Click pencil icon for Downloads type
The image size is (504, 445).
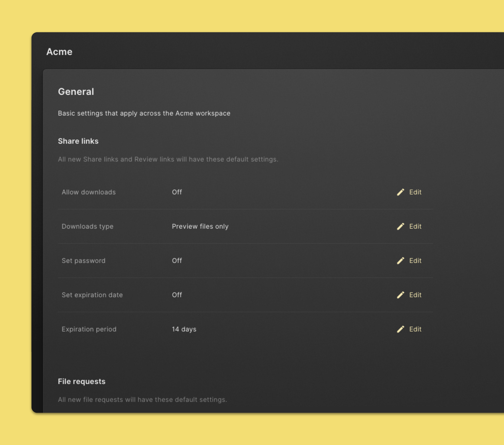[x=401, y=226]
